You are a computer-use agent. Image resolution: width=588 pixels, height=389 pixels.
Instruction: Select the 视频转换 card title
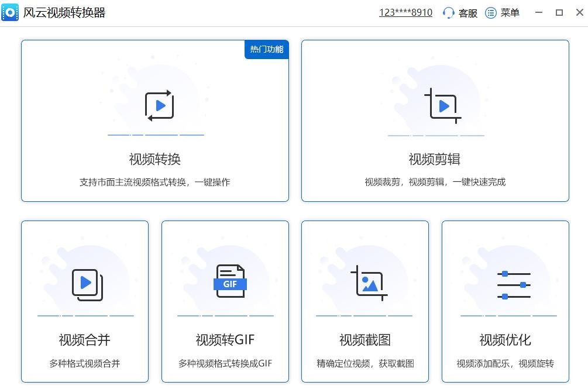pos(155,159)
